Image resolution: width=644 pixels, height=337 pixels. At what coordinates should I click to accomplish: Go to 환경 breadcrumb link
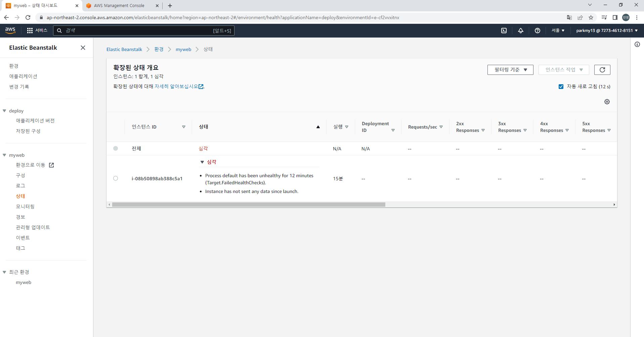coord(159,49)
